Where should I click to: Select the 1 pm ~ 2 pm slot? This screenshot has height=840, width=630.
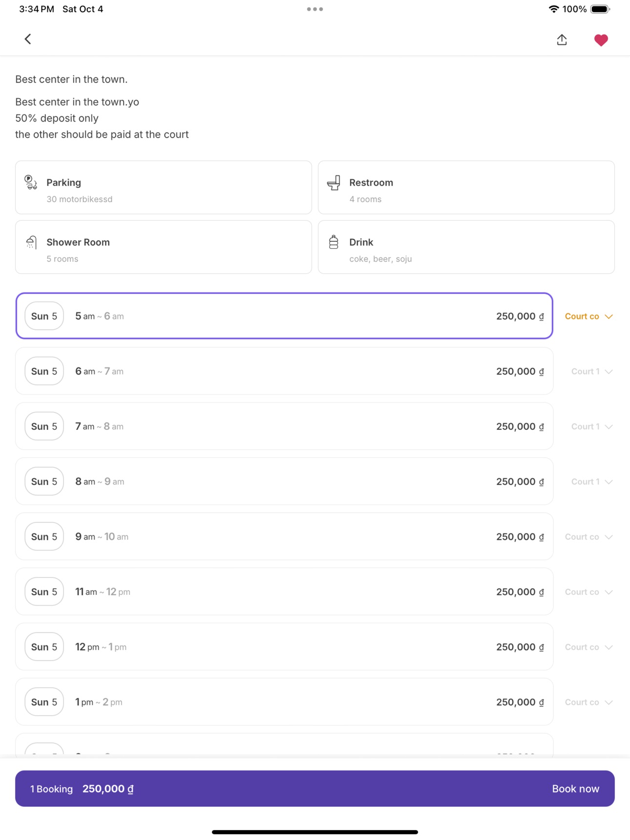pyautogui.click(x=284, y=702)
